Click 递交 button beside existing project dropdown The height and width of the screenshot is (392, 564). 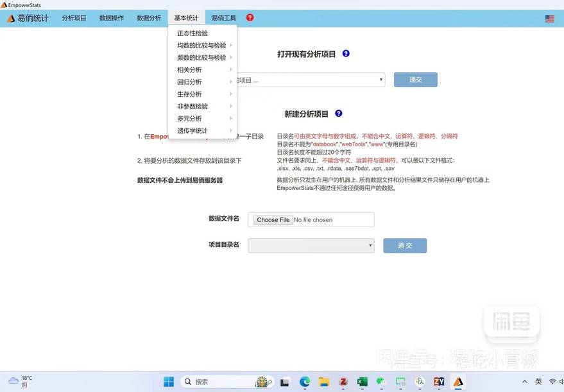[x=415, y=80]
